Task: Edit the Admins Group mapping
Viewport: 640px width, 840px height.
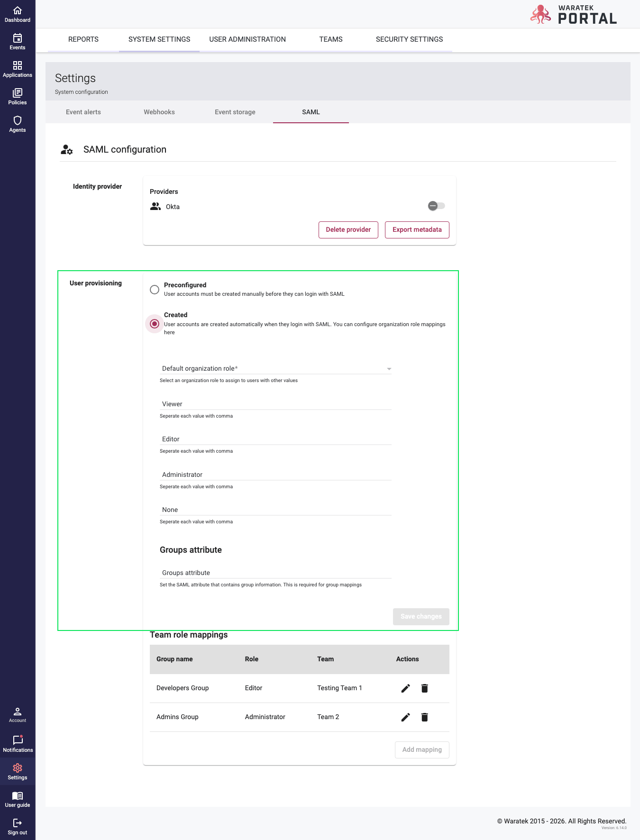Action: (405, 717)
